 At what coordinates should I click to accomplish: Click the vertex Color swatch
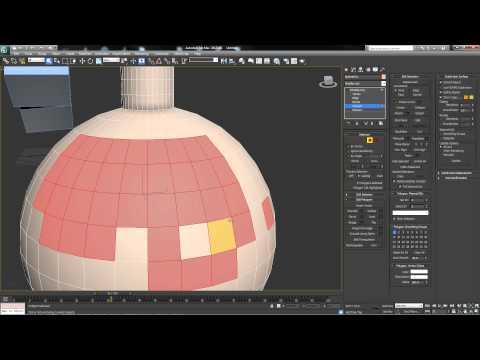click(419, 272)
